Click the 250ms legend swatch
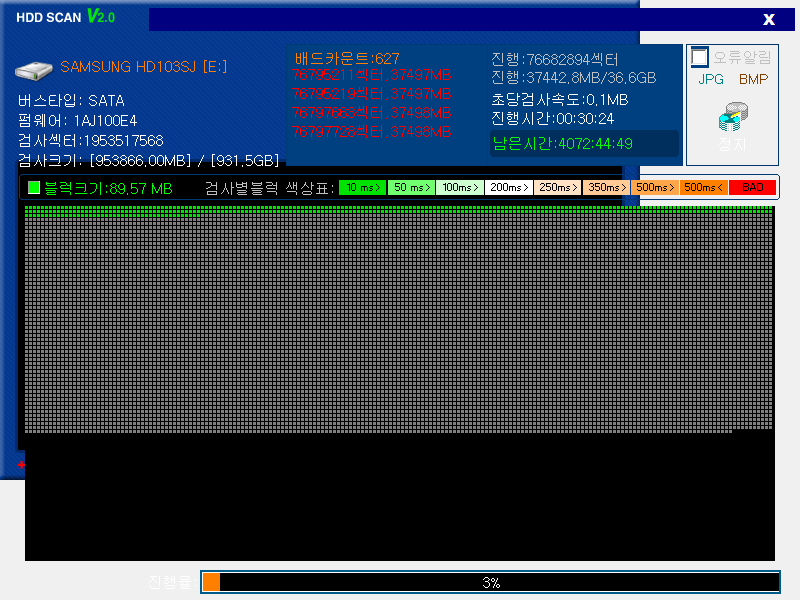This screenshot has width=800, height=600. (x=558, y=188)
